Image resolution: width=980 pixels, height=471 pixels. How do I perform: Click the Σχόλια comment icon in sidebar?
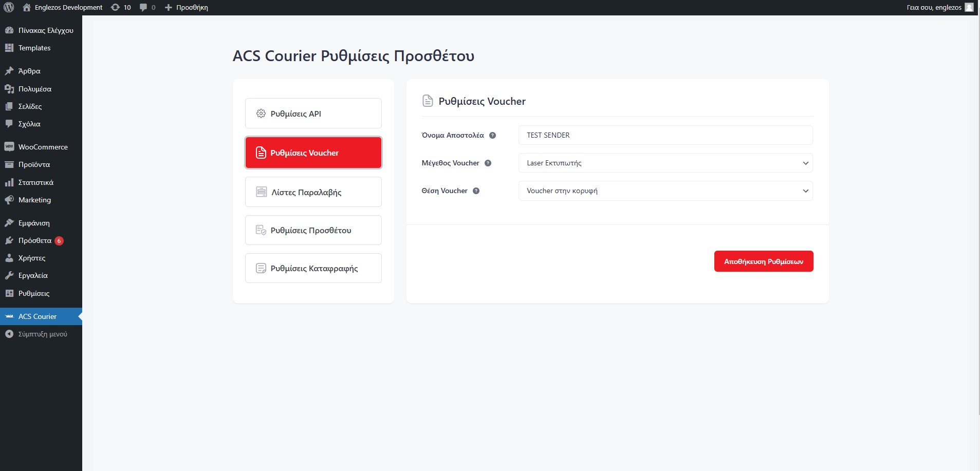pyautogui.click(x=9, y=124)
